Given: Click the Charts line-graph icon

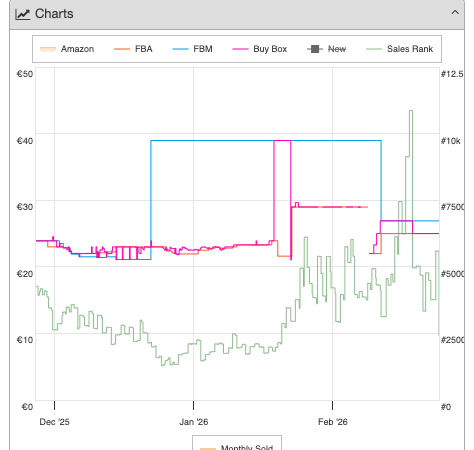Looking at the screenshot, I should click(23, 14).
